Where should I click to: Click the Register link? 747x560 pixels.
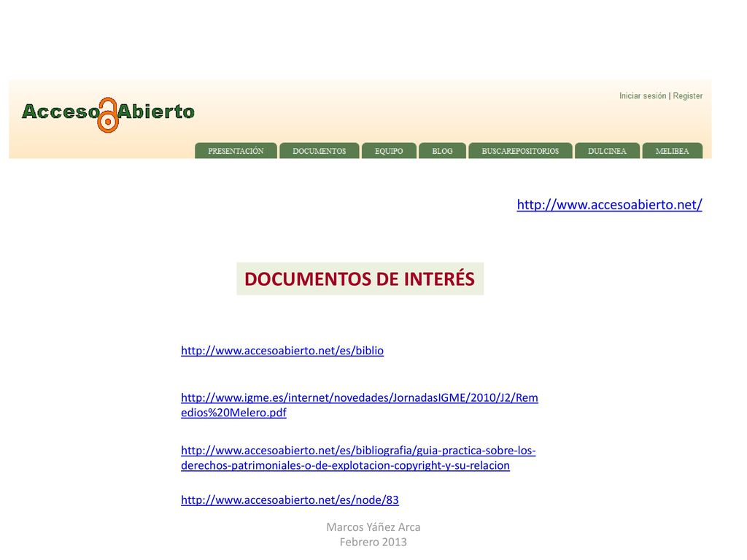click(687, 96)
